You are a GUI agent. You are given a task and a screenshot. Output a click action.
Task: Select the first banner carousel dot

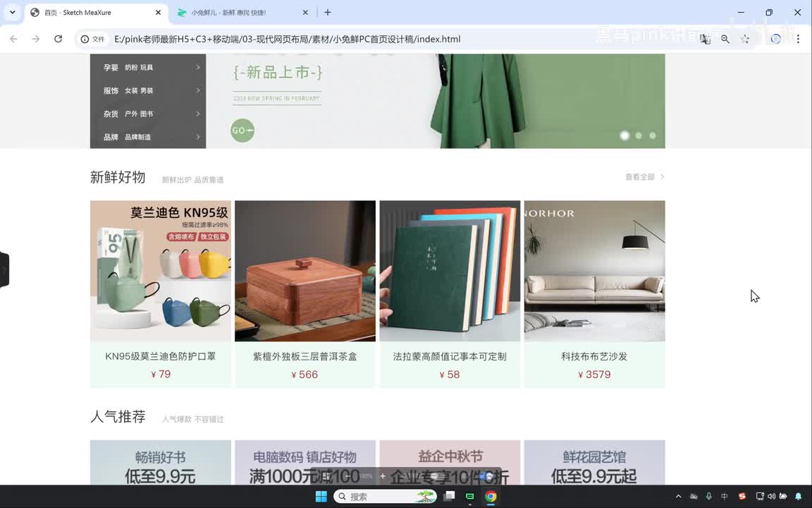click(x=625, y=135)
